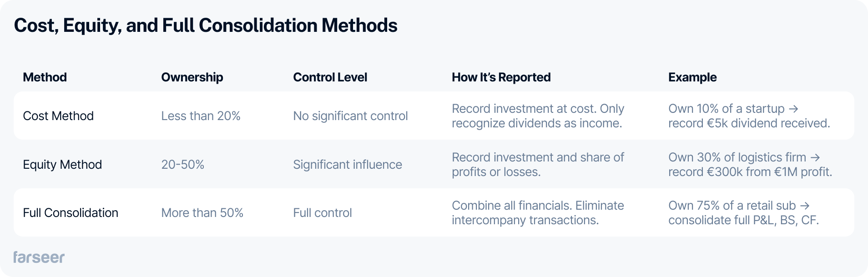
Task: Click the 'Own 30% of logistics firm' example
Action: click(x=750, y=165)
